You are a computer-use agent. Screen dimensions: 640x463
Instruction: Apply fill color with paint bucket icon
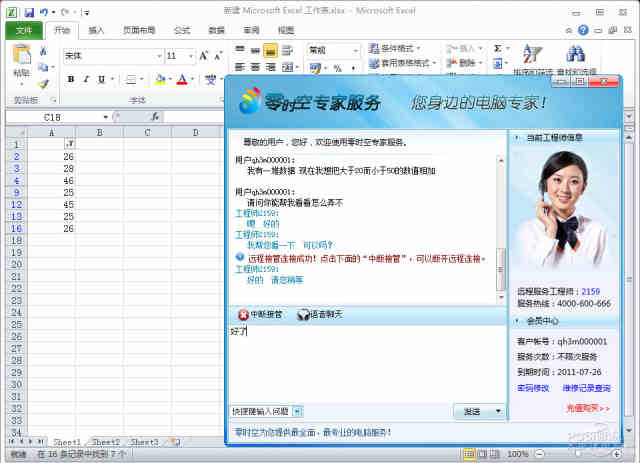(x=160, y=79)
